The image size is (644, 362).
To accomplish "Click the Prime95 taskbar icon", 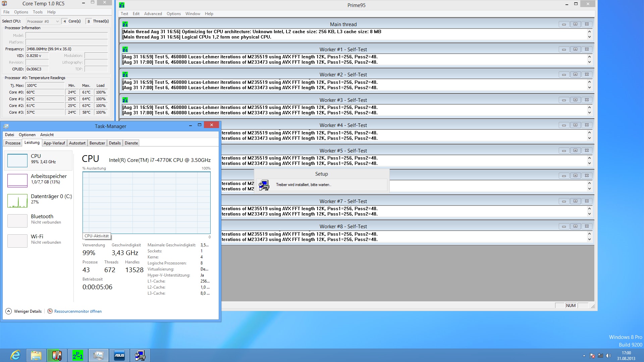I will [78, 355].
